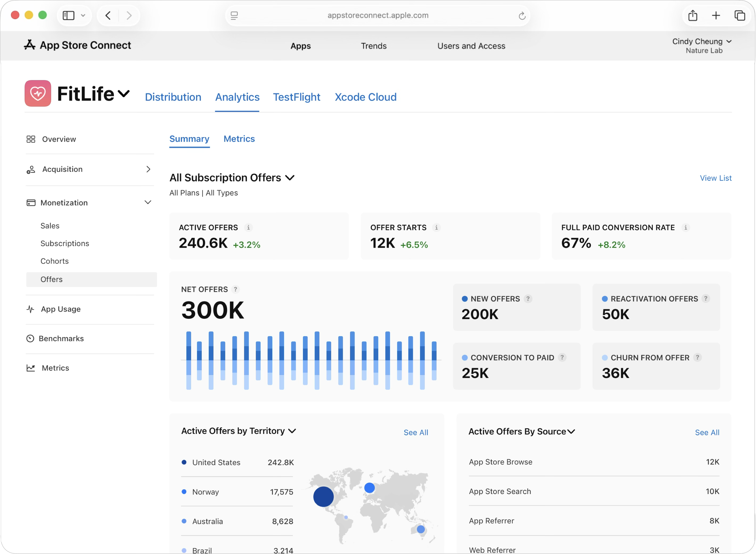This screenshot has width=756, height=554.
Task: Click the FitLife app icon
Action: (x=38, y=93)
